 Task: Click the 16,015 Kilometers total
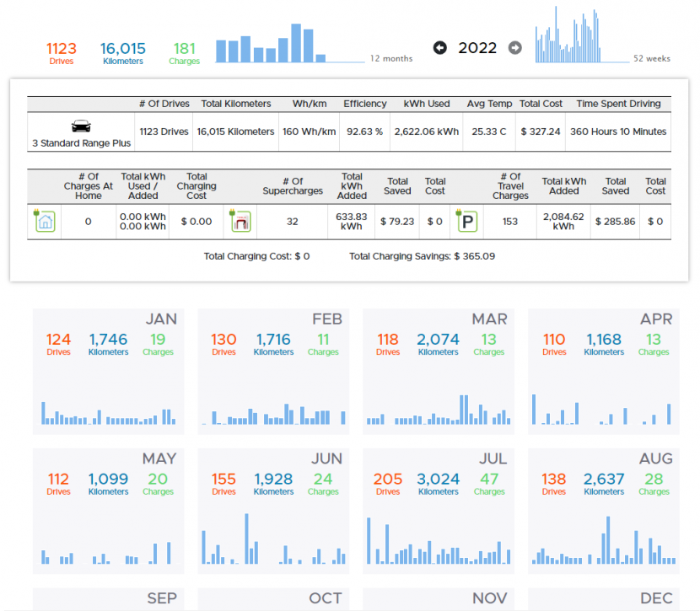pos(122,52)
